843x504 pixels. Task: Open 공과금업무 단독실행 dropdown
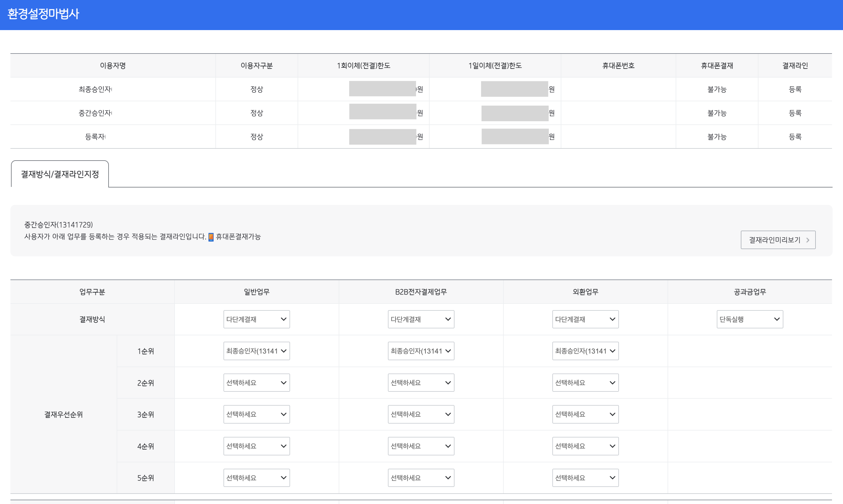749,319
